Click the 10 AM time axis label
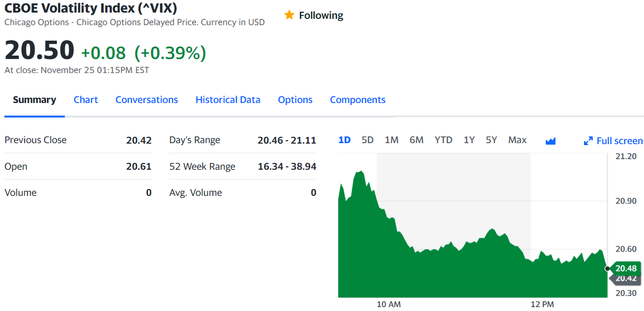 389,304
